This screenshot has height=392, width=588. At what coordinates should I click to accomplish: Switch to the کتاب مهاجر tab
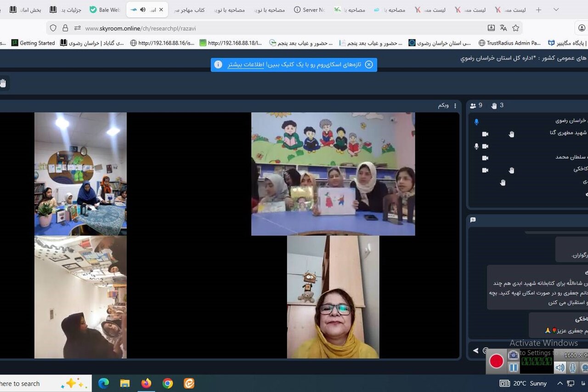(188, 10)
